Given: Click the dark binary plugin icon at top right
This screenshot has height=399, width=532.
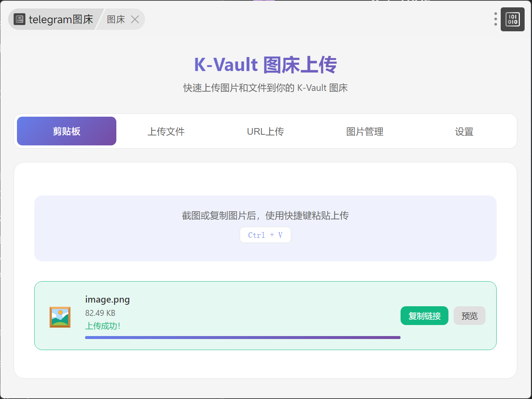Looking at the screenshot, I should 512,19.
